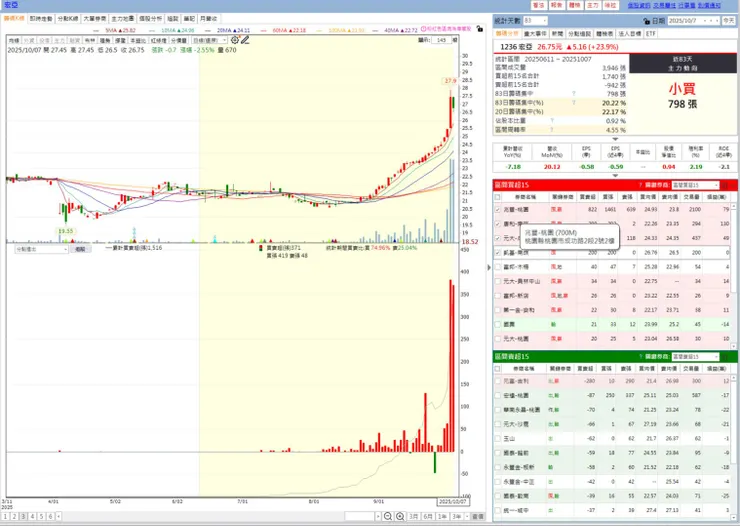
Task: Set chart range to 3月
Action: tap(413, 517)
